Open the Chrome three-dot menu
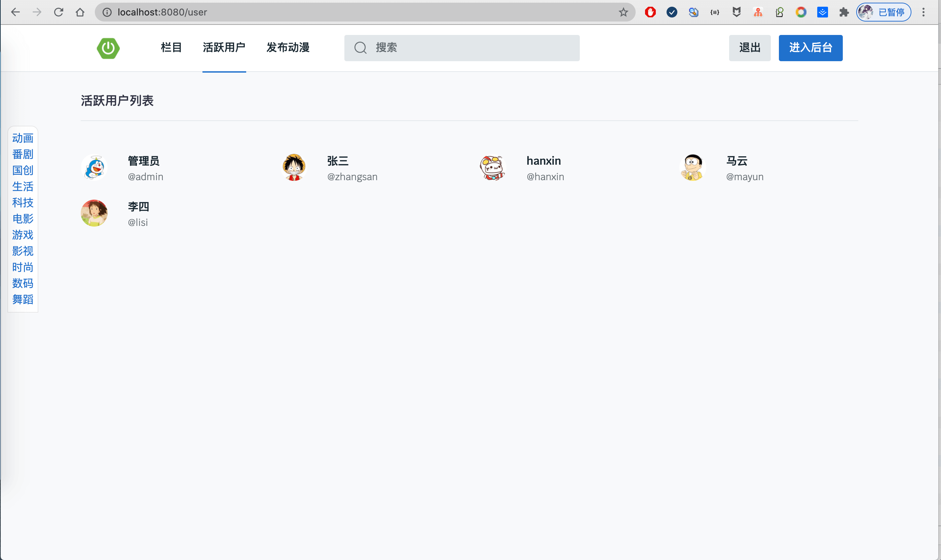Image resolution: width=941 pixels, height=560 pixels. 924,12
